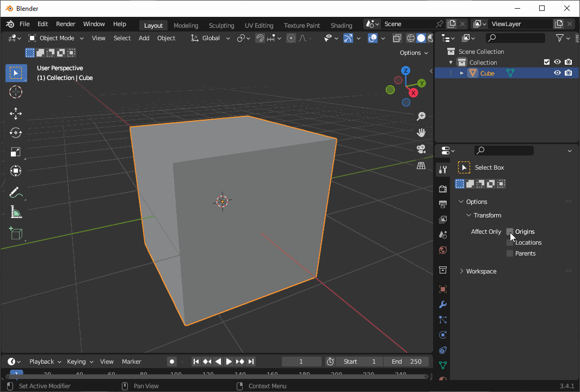The image size is (580, 392).
Task: Click the magnet snapping icon
Action: tap(260, 38)
